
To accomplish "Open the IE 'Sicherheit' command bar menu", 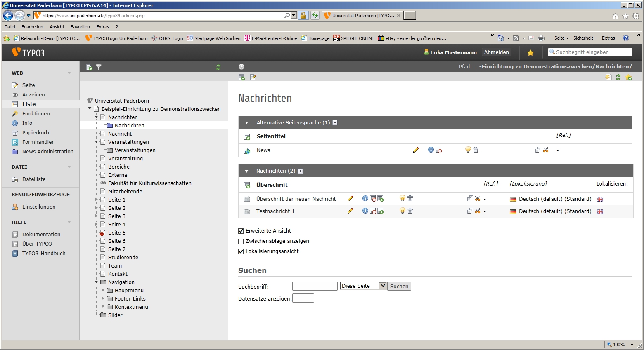I will click(x=585, y=38).
